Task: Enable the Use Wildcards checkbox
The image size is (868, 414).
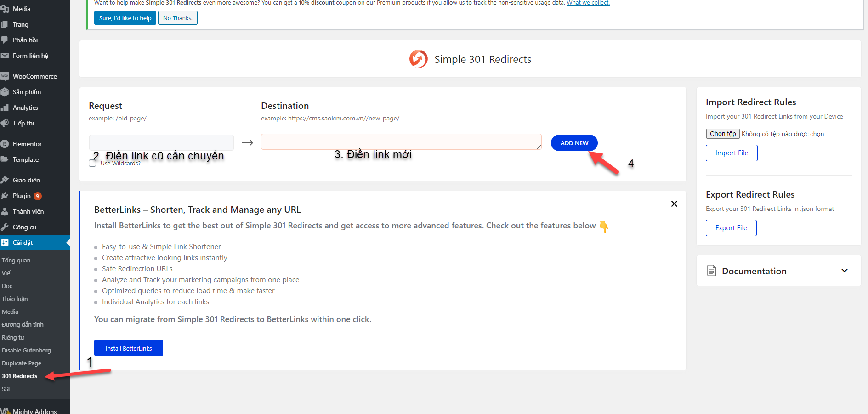Action: tap(92, 163)
